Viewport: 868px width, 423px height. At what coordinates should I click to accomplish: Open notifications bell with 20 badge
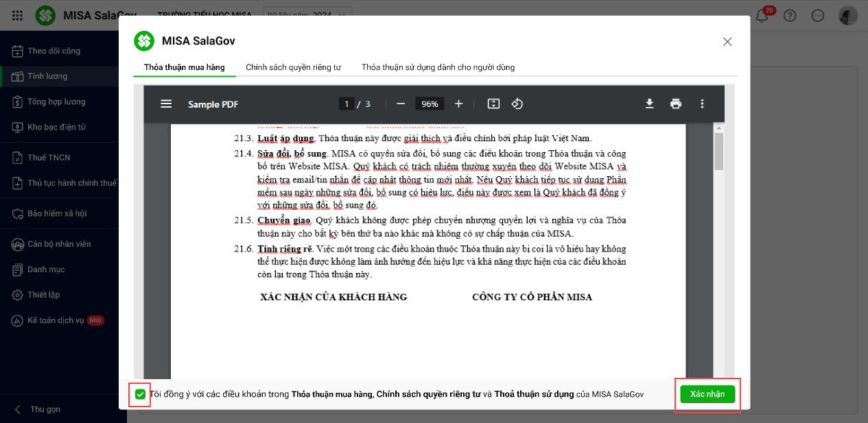coord(762,16)
